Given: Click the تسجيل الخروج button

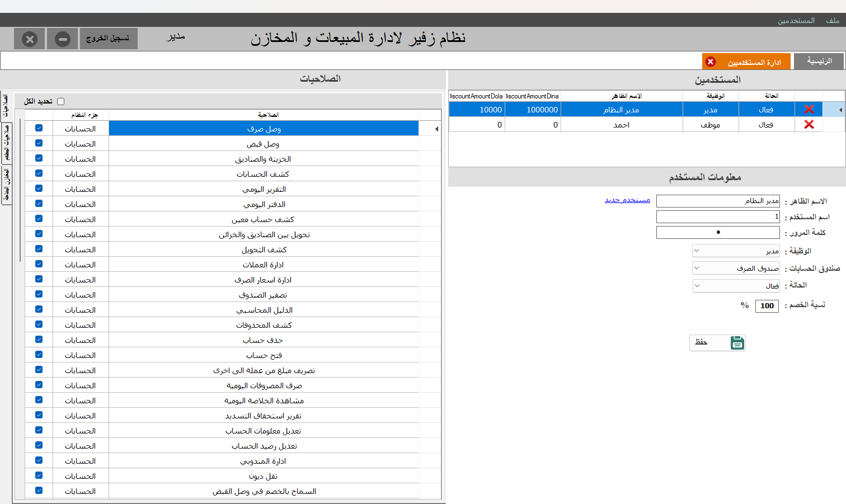Looking at the screenshot, I should click(x=108, y=39).
